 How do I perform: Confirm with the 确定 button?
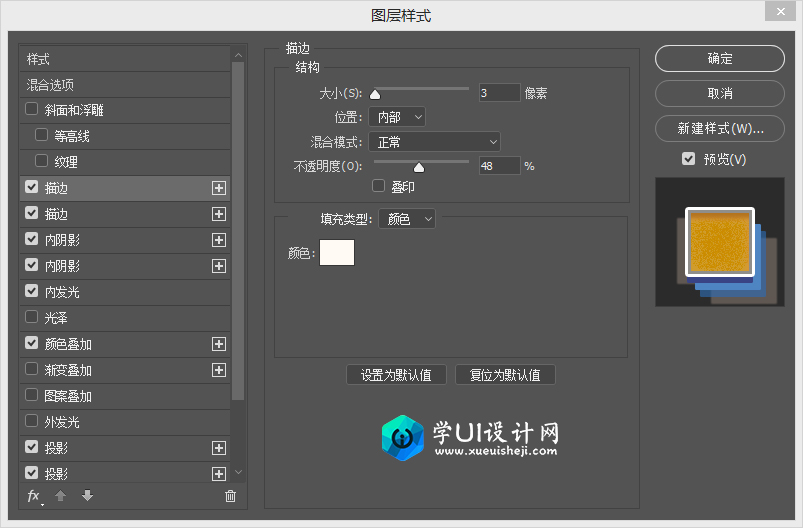(x=720, y=58)
